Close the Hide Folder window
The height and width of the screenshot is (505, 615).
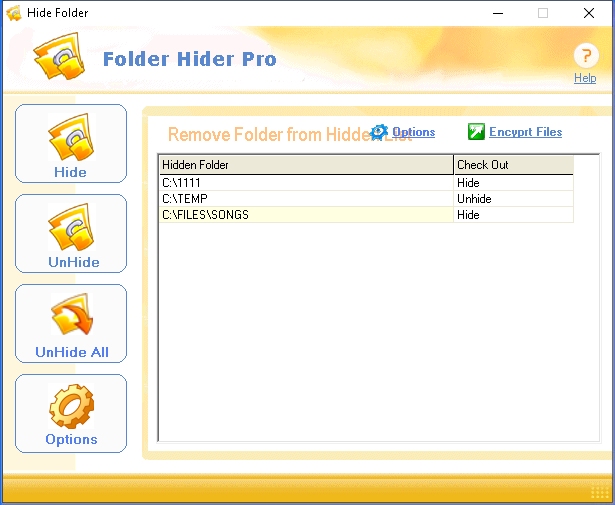coord(589,13)
